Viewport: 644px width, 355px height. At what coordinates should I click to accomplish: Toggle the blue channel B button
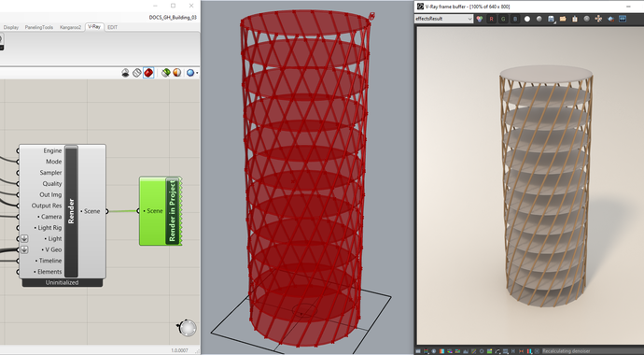click(x=515, y=19)
